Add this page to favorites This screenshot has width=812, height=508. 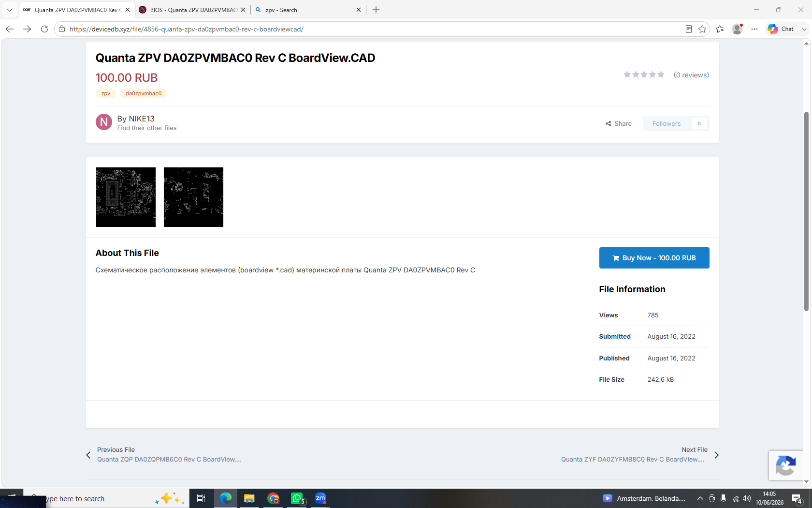click(x=702, y=29)
